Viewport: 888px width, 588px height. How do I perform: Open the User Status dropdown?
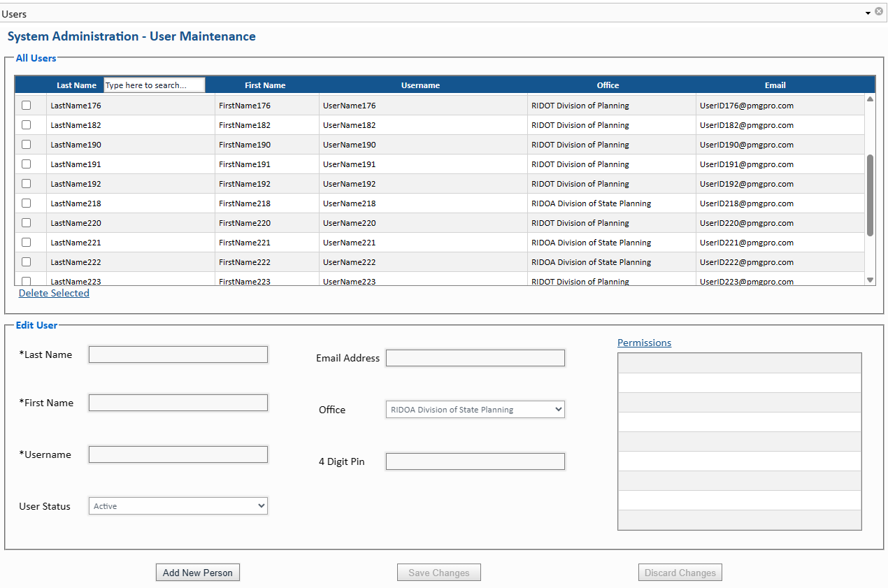click(x=178, y=506)
